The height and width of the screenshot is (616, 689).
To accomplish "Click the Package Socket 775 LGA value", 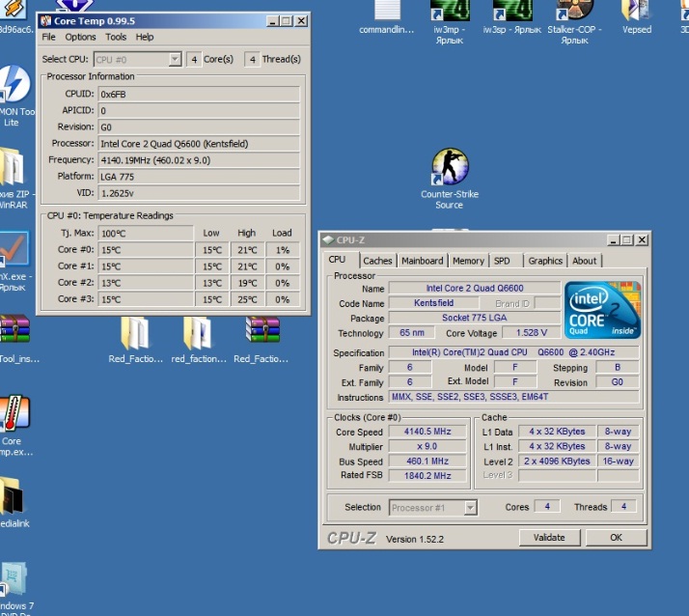I will (x=475, y=318).
